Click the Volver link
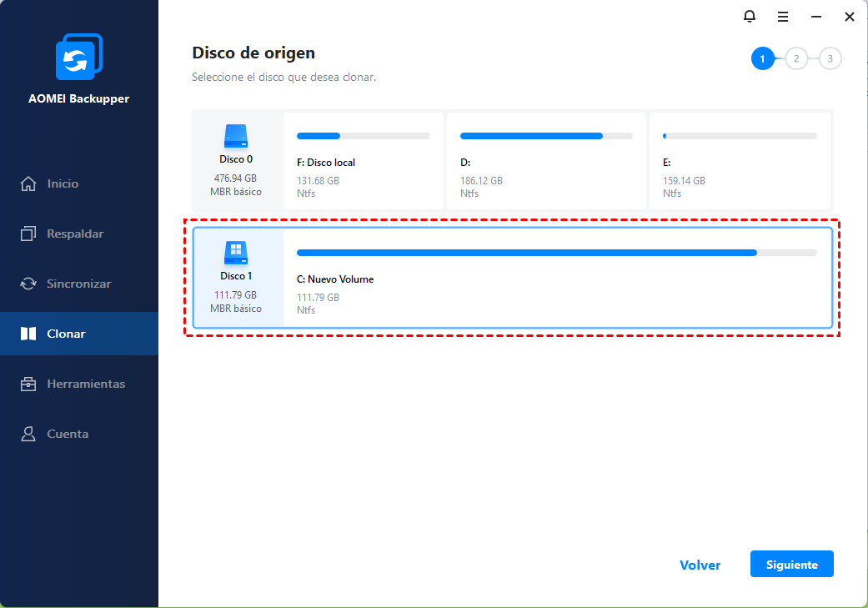 click(x=700, y=565)
